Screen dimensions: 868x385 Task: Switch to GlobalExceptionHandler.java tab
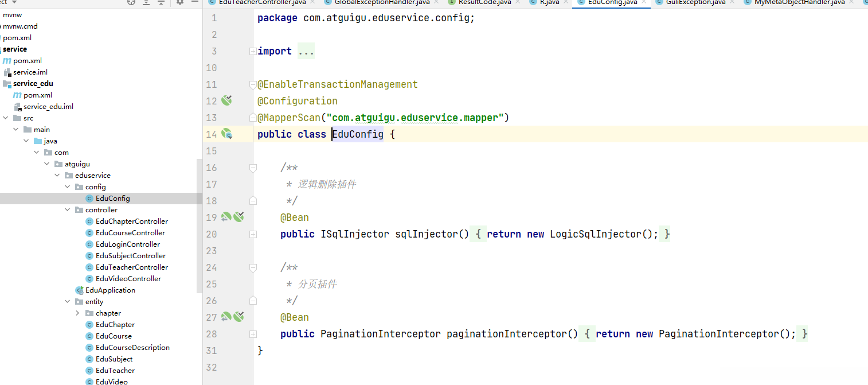point(382,2)
